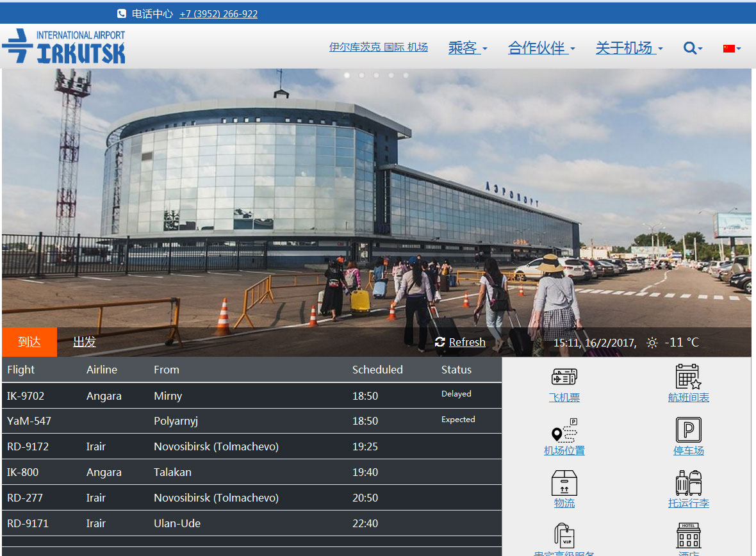Click the airport location map icon

[x=564, y=430]
